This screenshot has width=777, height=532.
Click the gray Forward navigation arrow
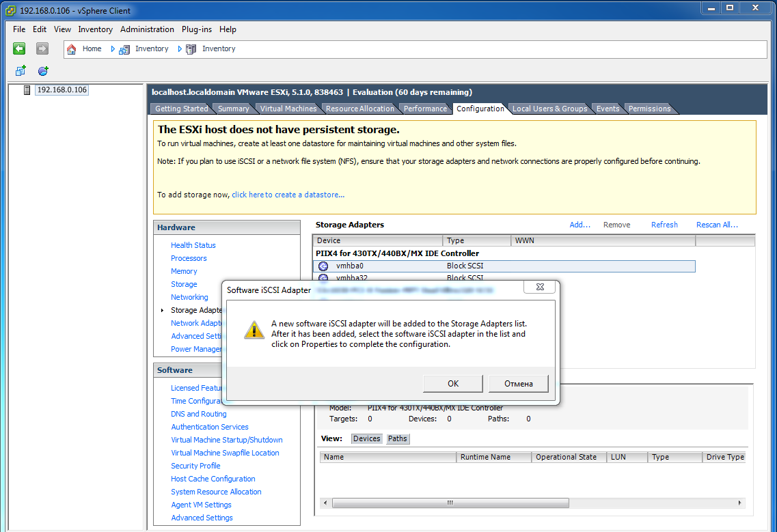click(x=42, y=48)
